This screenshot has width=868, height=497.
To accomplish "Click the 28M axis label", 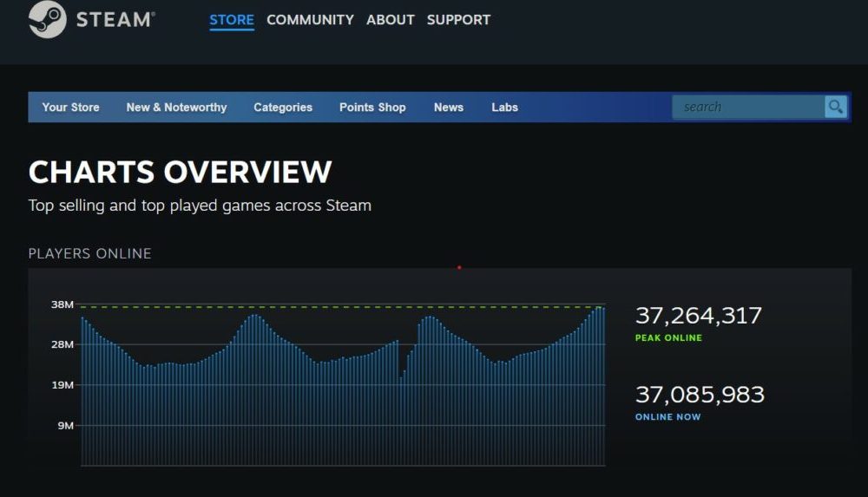I will click(62, 344).
